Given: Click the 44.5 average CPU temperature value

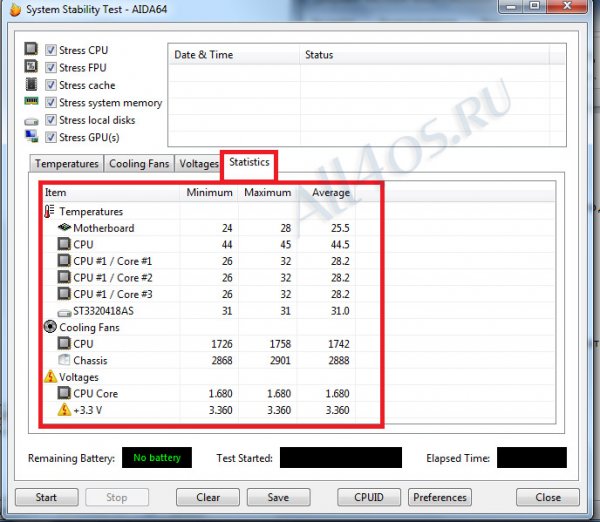Looking at the screenshot, I should pos(340,245).
